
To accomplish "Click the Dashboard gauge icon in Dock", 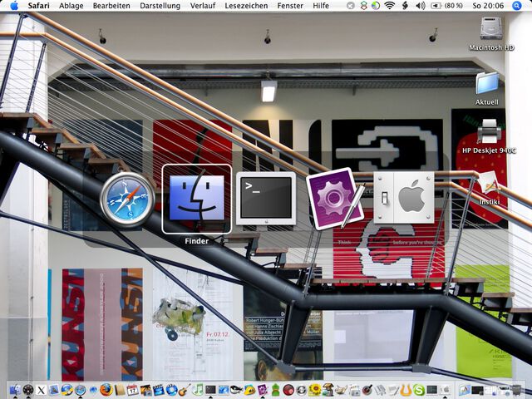I will click(28, 390).
